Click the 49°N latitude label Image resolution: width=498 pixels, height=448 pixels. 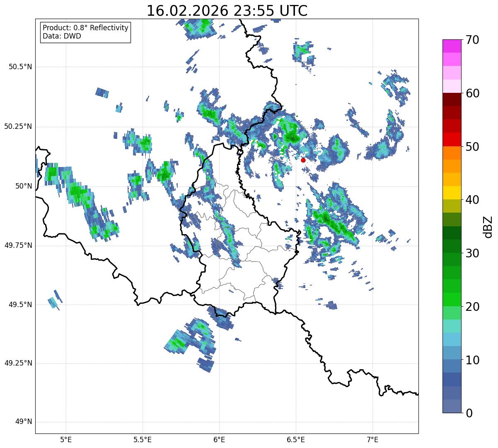[24, 422]
